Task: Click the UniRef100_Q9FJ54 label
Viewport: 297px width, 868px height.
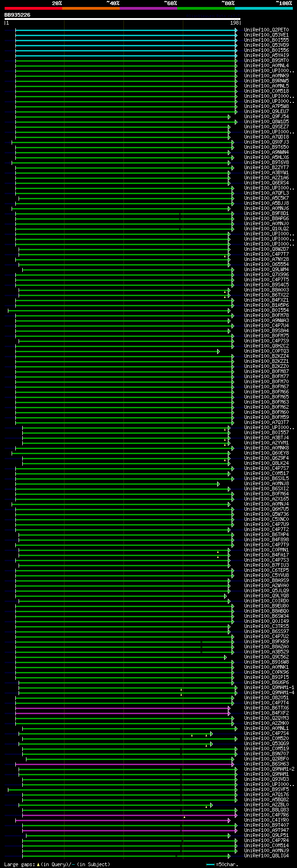Action: (266, 116)
